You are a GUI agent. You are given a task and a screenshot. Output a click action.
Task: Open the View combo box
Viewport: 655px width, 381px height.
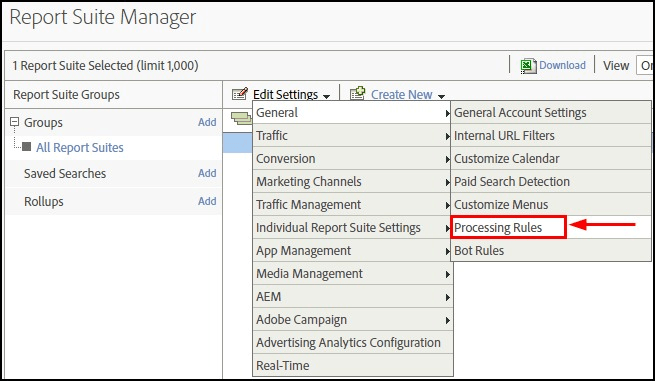tap(645, 65)
